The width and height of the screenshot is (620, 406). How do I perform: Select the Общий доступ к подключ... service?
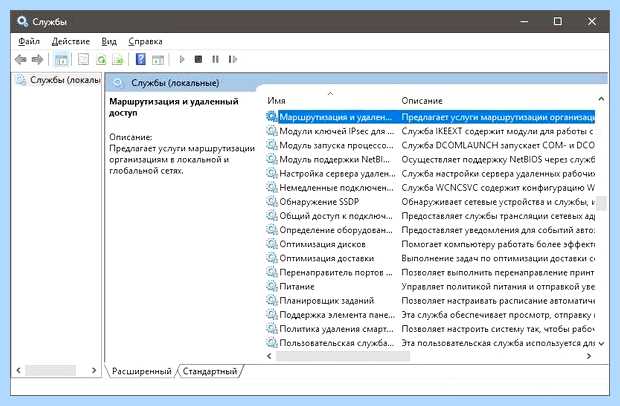point(336,216)
